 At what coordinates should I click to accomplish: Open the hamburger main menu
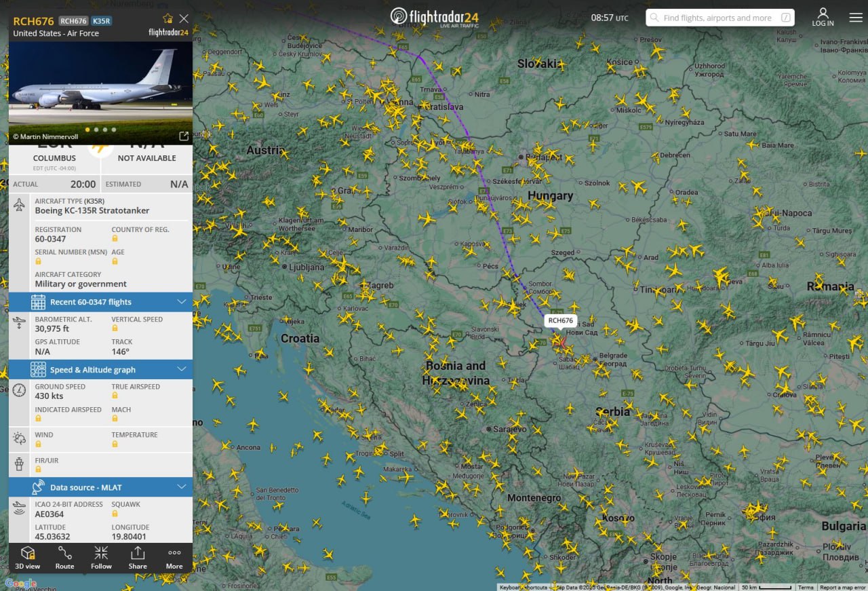pyautogui.click(x=856, y=18)
